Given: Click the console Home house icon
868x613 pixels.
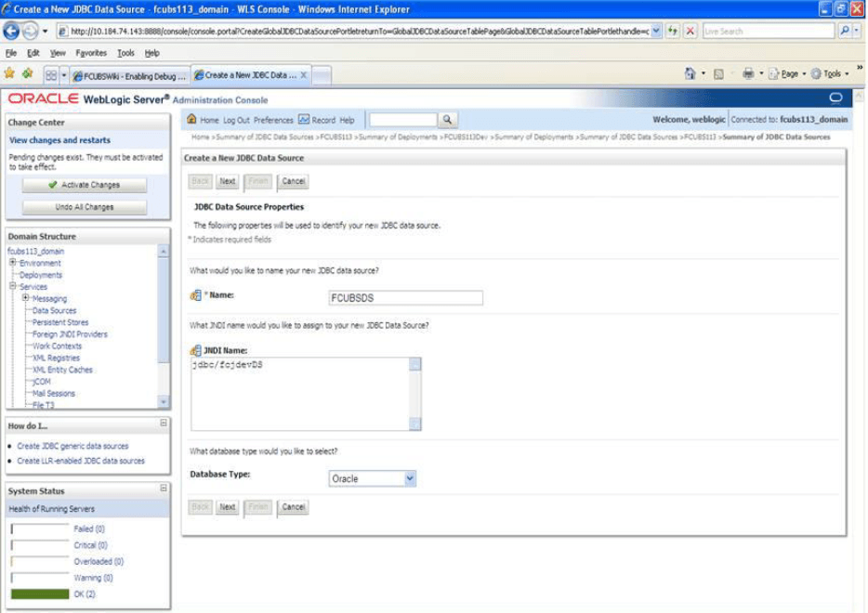Looking at the screenshot, I should pos(191,119).
